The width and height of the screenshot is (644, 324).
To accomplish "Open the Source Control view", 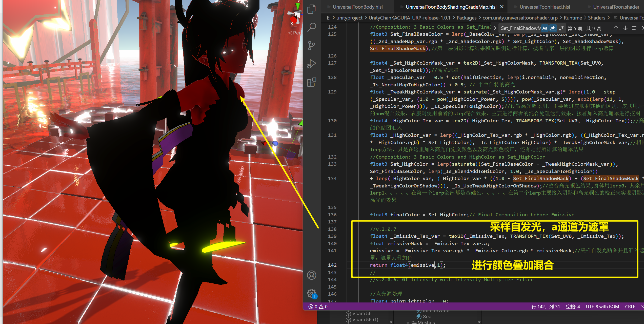I will click(x=311, y=46).
